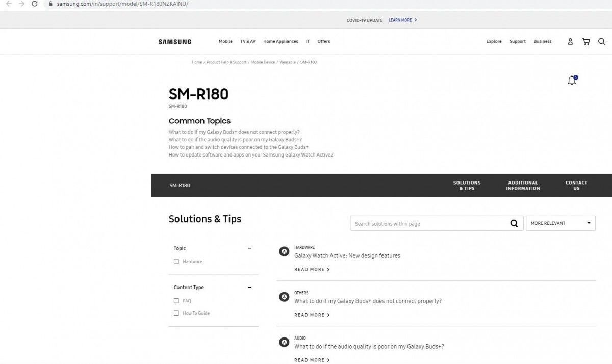Jump to Additional Information tab

(x=523, y=186)
